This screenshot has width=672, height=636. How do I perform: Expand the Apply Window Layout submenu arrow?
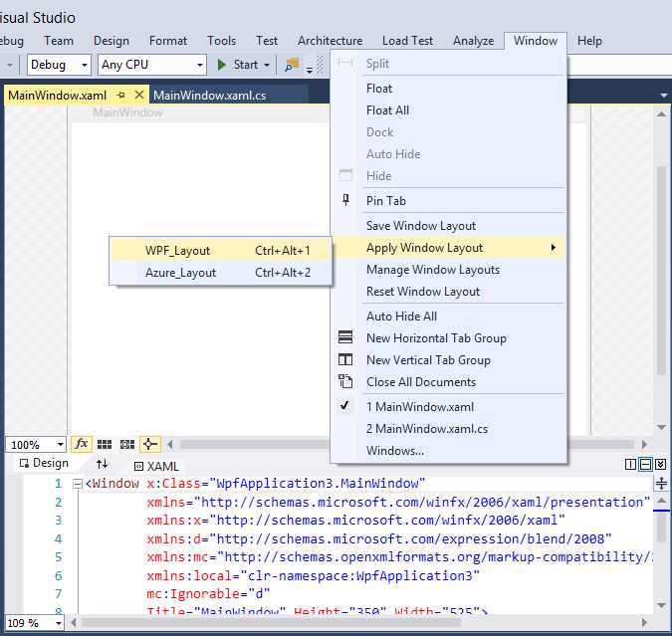point(554,247)
